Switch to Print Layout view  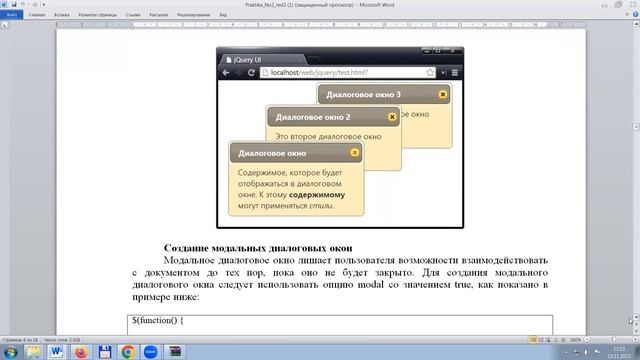[x=533, y=340]
